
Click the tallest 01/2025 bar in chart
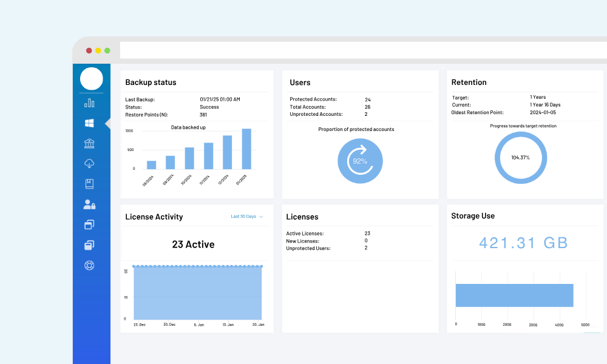pyautogui.click(x=246, y=149)
